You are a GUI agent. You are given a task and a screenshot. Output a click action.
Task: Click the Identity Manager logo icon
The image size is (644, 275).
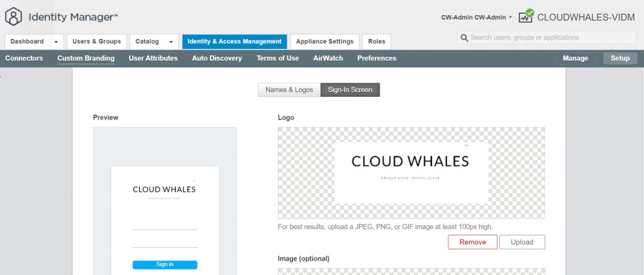click(x=13, y=17)
